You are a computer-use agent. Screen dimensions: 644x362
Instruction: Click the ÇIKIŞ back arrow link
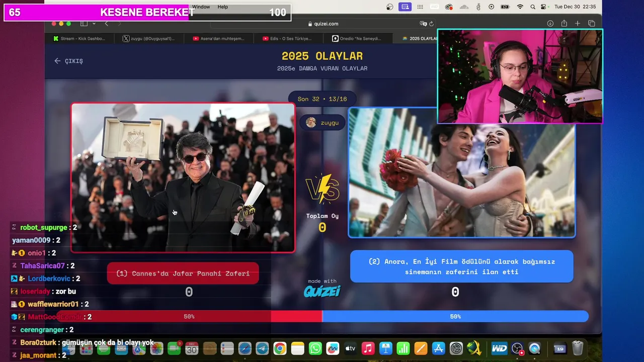coord(68,61)
